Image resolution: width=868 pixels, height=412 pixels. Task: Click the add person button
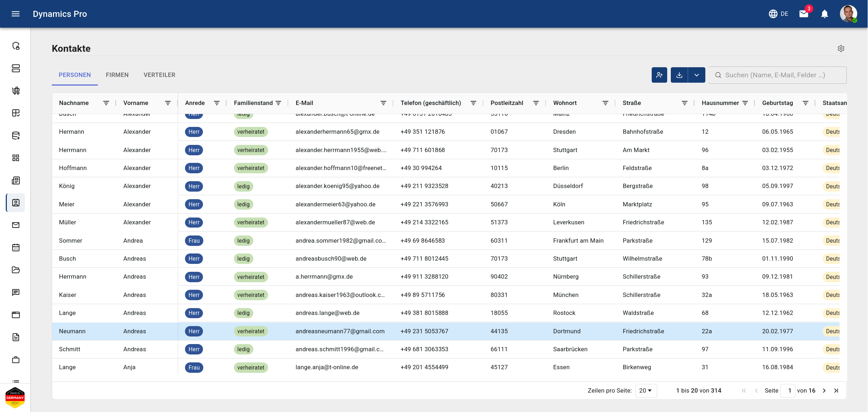click(x=659, y=75)
